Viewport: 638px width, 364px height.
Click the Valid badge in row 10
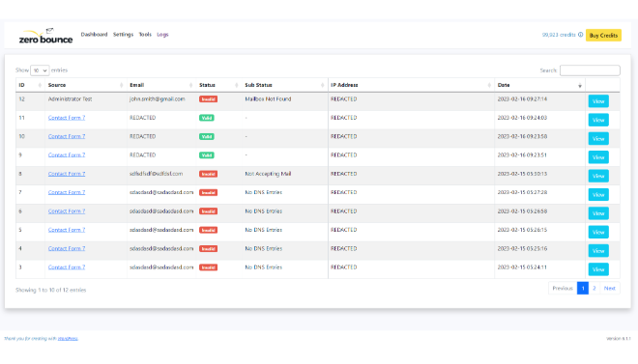click(x=207, y=136)
